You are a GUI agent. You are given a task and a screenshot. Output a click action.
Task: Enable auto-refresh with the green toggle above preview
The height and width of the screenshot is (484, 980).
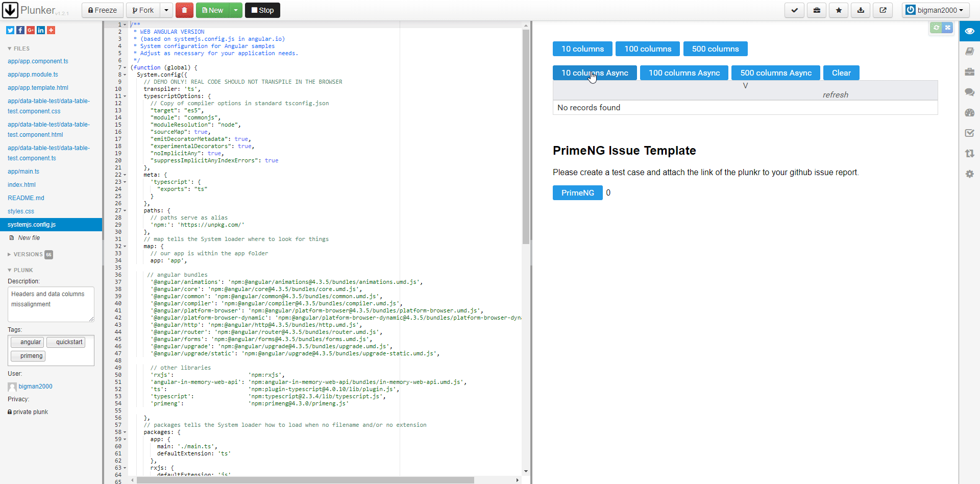click(937, 28)
